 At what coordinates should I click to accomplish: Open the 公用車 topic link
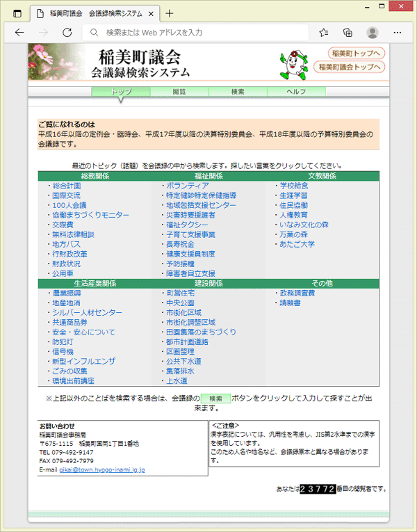tap(63, 273)
